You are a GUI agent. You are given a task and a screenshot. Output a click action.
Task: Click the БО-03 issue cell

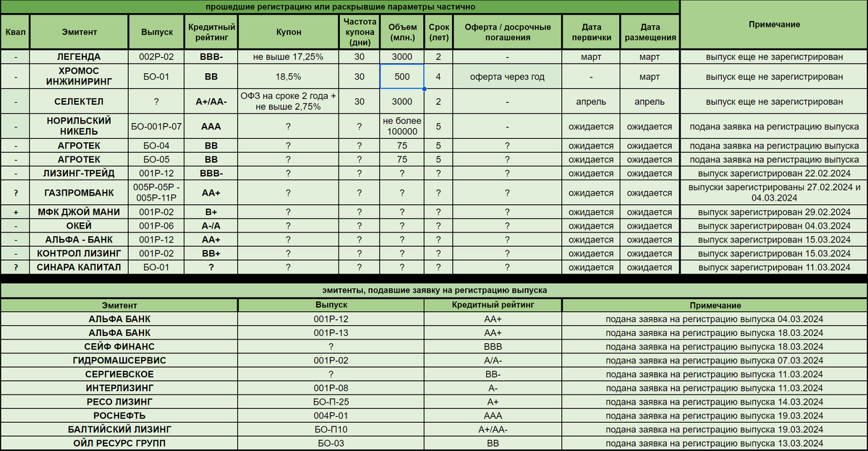tap(331, 443)
